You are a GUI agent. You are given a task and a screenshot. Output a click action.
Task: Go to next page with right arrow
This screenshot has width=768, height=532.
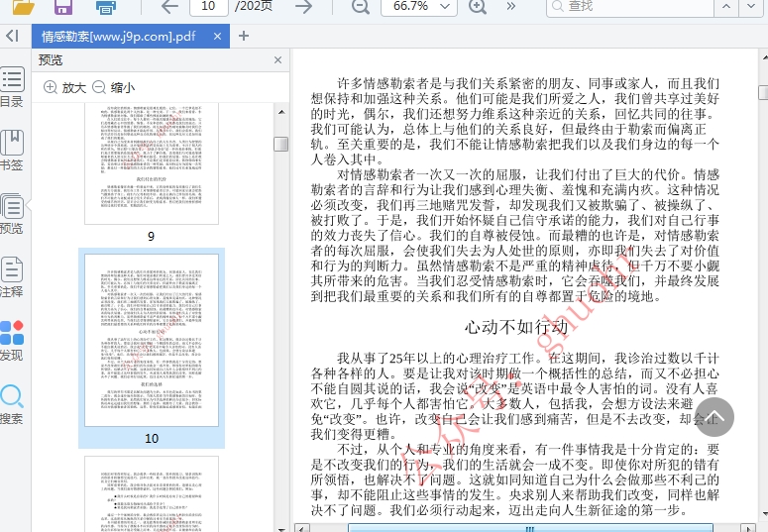[303, 6]
